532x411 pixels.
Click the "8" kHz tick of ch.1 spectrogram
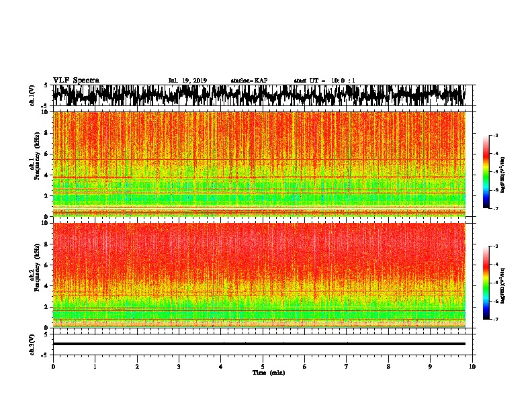pyautogui.click(x=47, y=133)
